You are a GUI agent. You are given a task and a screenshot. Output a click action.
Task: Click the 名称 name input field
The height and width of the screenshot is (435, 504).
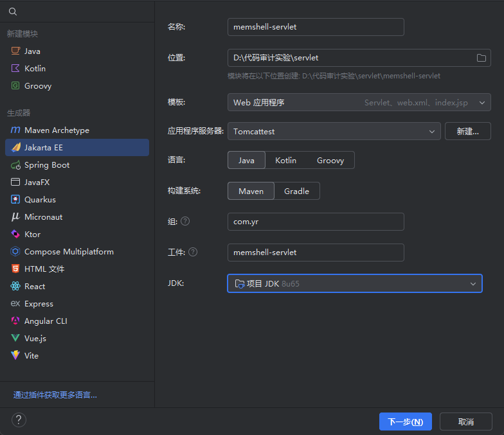pyautogui.click(x=315, y=27)
